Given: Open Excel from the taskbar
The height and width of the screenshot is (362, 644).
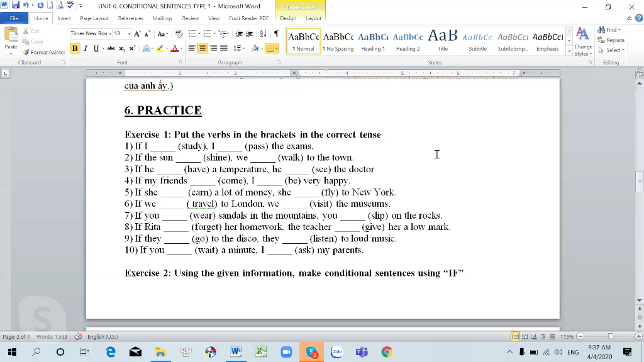Looking at the screenshot, I should pyautogui.click(x=261, y=352).
